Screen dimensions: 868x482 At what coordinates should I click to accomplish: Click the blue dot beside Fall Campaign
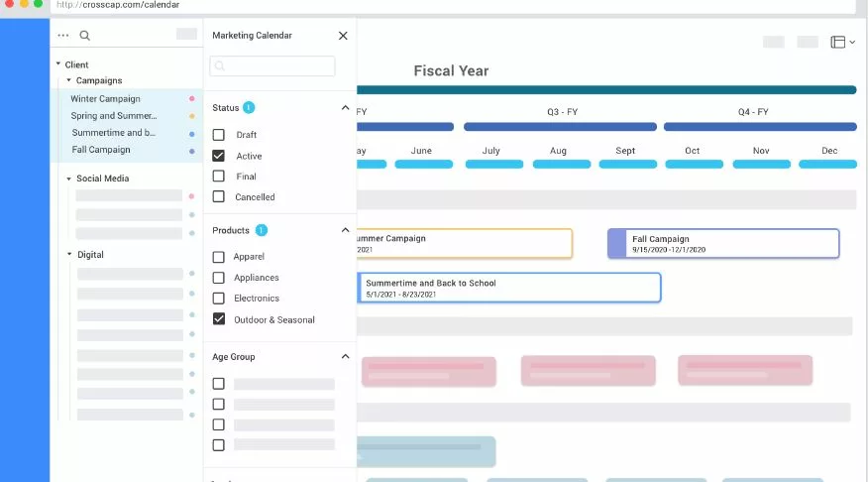192,151
